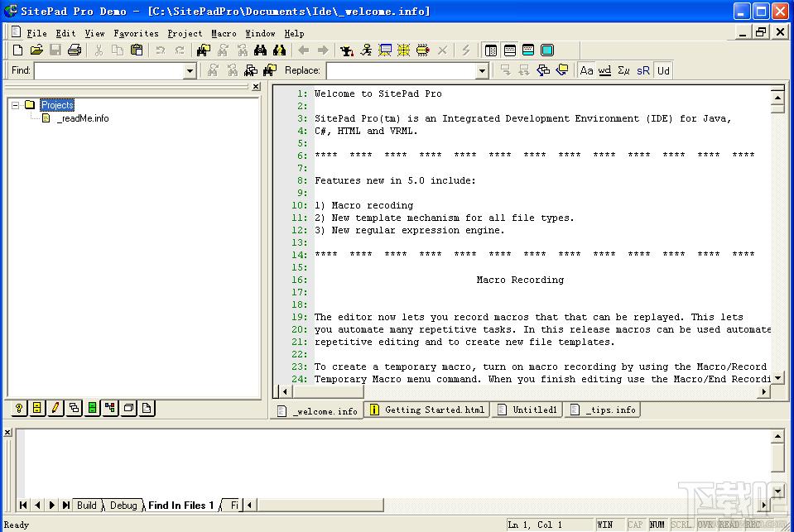Click the Save diskette icon

55,50
